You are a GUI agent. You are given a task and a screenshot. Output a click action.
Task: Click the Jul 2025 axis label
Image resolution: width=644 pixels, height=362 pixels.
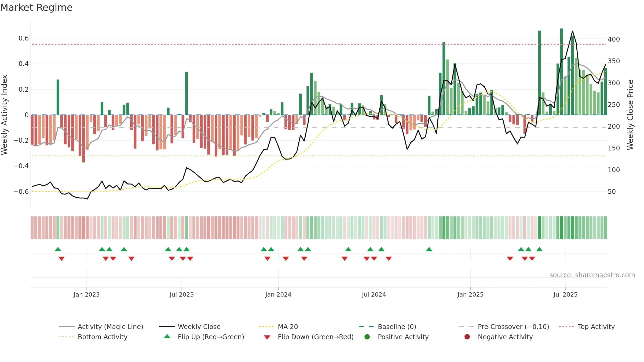[x=565, y=294]
